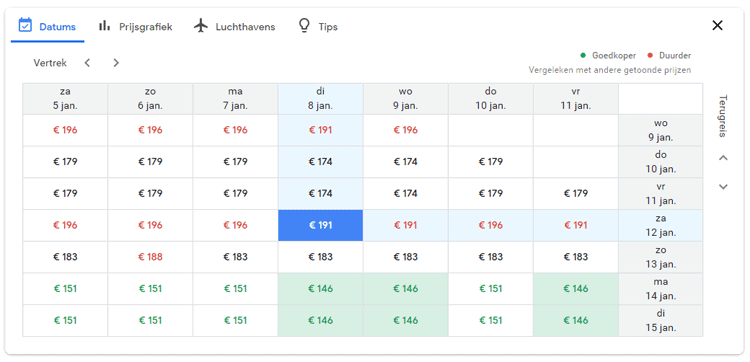
Task: Select the highlighted € 191 cell for 8 jan.–12 jan.
Action: tap(320, 225)
